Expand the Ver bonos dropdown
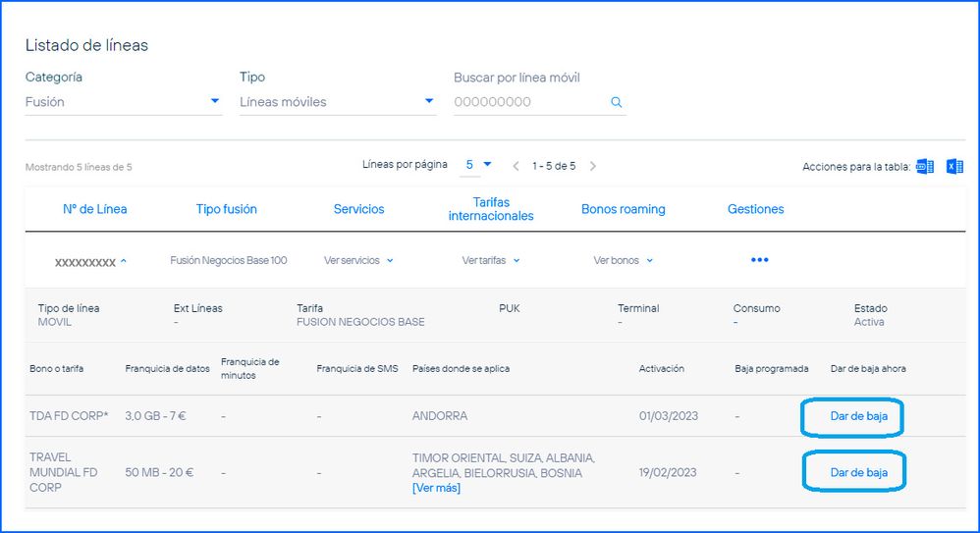 pos(623,260)
